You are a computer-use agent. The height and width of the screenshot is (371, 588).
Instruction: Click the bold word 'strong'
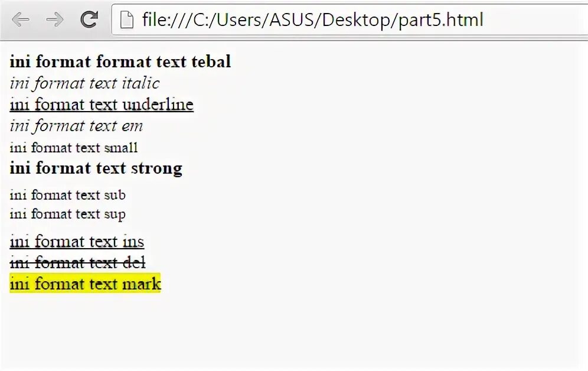click(x=157, y=168)
